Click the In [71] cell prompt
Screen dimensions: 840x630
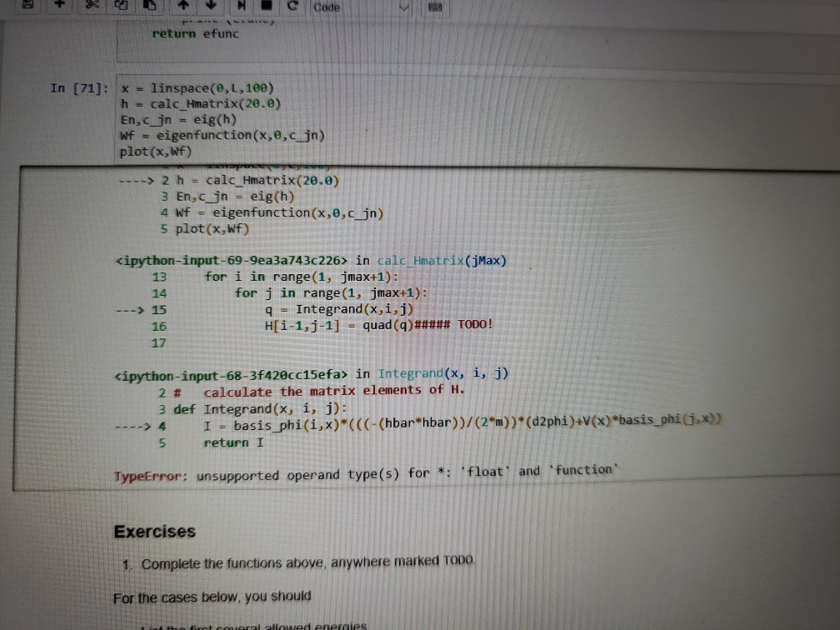click(x=78, y=87)
